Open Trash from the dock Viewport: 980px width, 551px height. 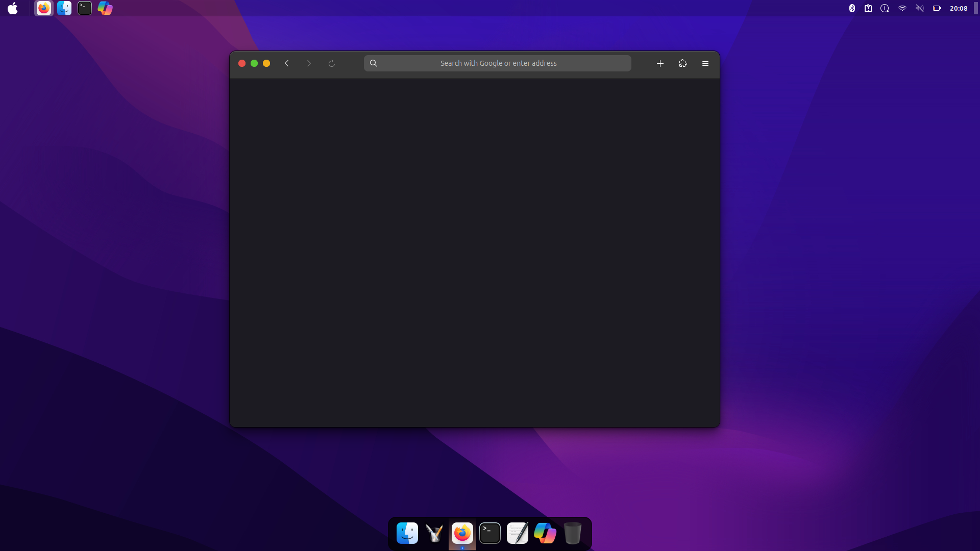[573, 533]
